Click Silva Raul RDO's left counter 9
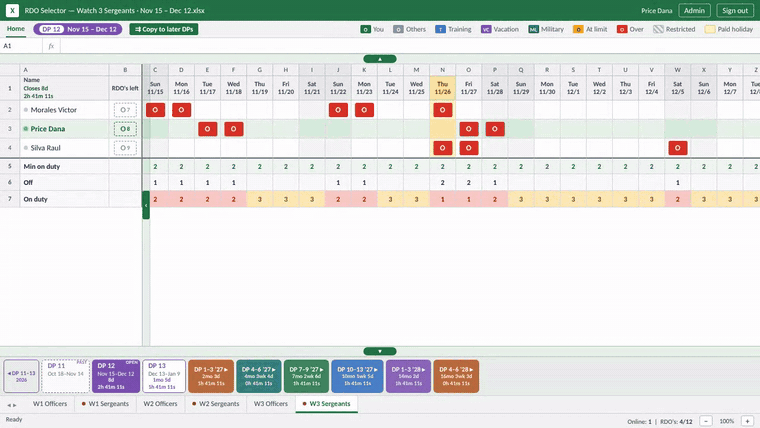 pos(125,148)
